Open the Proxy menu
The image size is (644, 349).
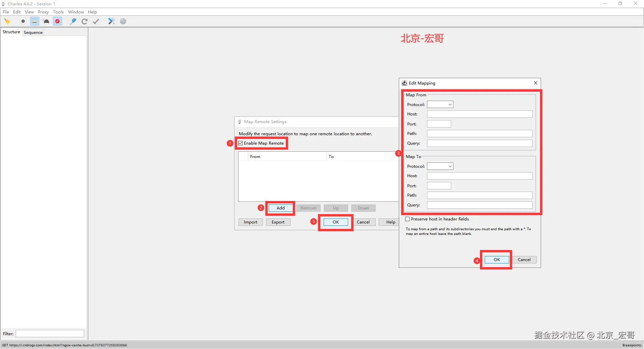pyautogui.click(x=43, y=12)
